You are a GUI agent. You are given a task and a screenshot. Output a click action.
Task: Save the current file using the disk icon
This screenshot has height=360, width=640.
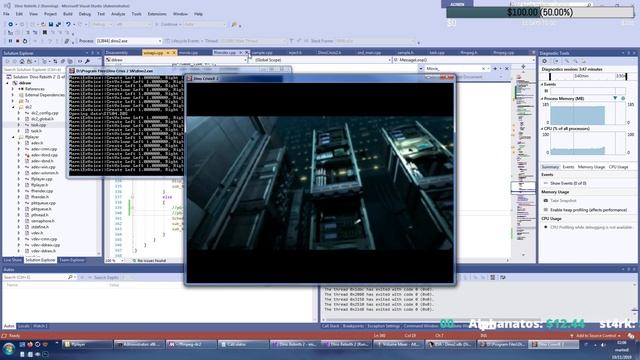click(51, 24)
